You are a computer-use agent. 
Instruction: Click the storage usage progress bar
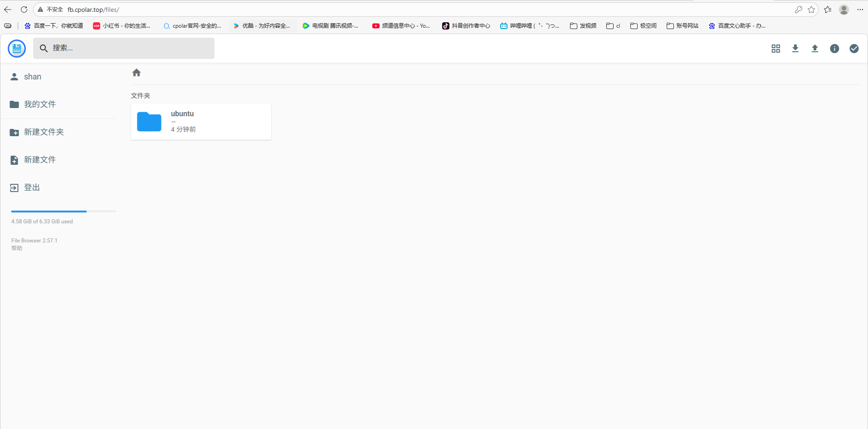tap(63, 212)
